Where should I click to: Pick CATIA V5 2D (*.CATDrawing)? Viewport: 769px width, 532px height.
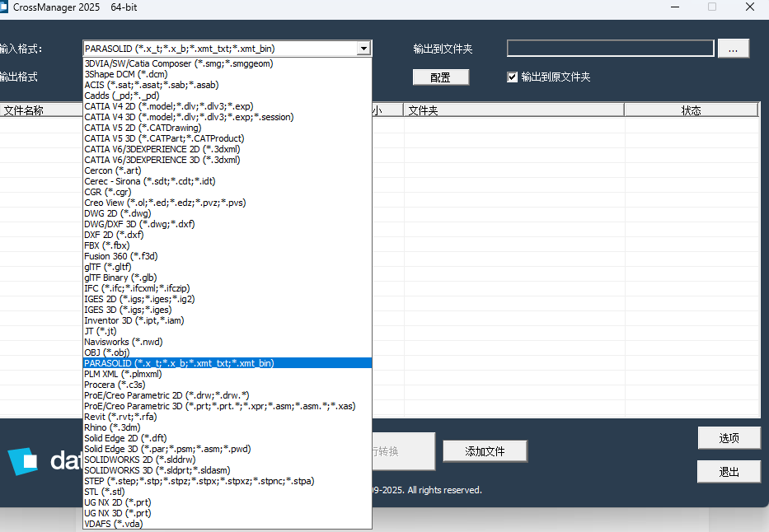[227, 128]
